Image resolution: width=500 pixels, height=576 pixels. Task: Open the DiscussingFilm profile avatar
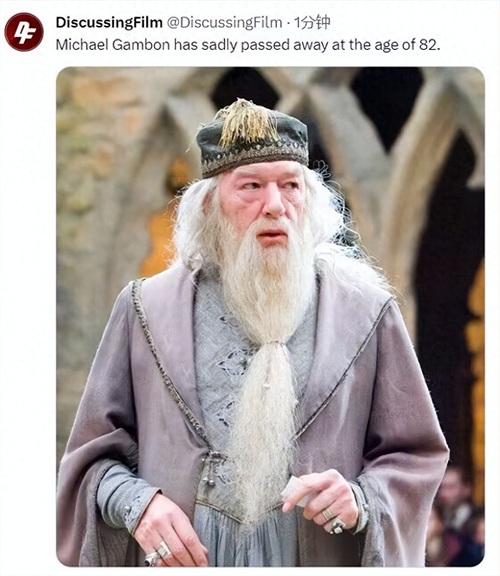24,32
